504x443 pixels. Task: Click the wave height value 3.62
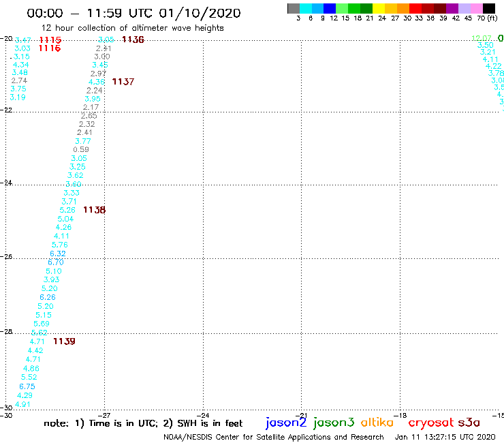75,175
